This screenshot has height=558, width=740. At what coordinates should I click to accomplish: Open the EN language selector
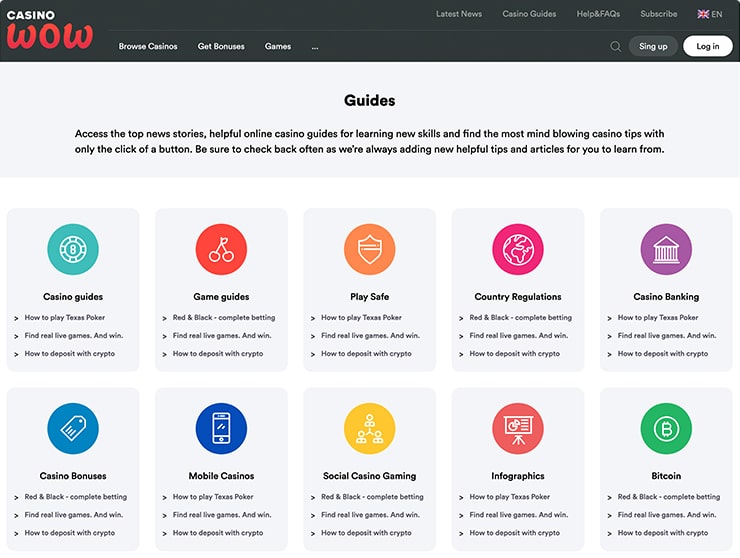point(710,14)
